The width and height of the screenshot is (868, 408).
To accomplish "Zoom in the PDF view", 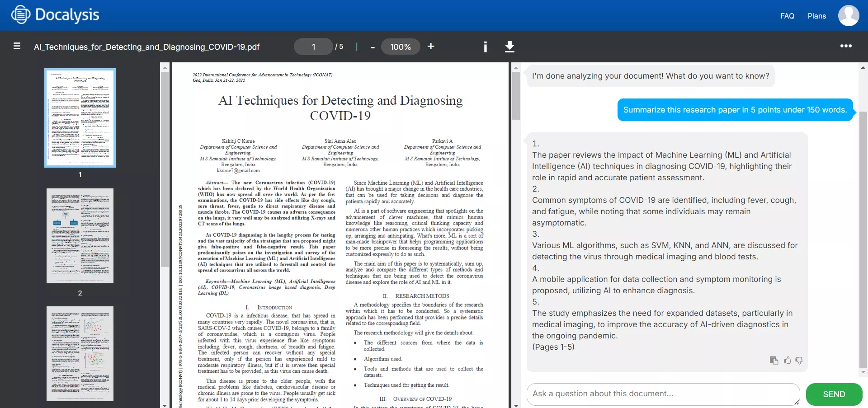I will (x=430, y=47).
